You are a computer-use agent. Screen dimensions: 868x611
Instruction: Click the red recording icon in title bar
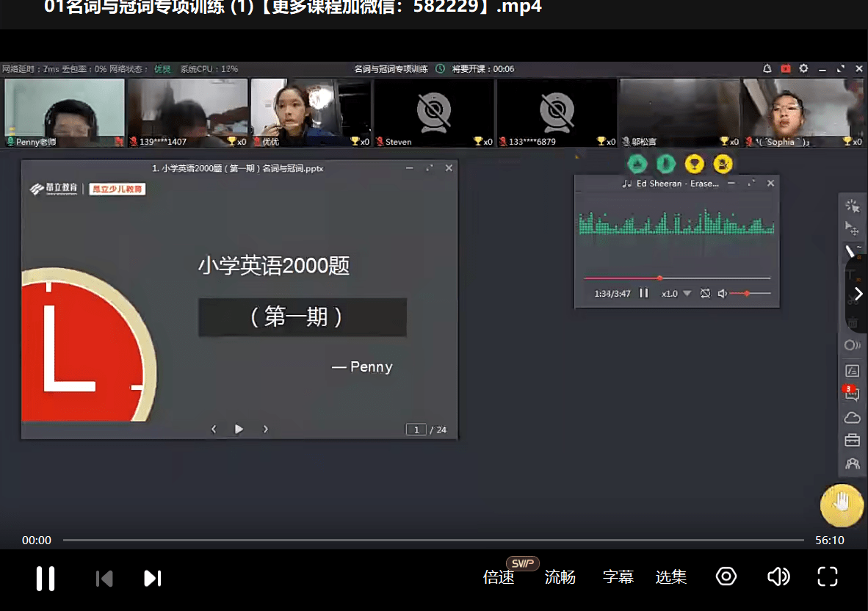786,68
